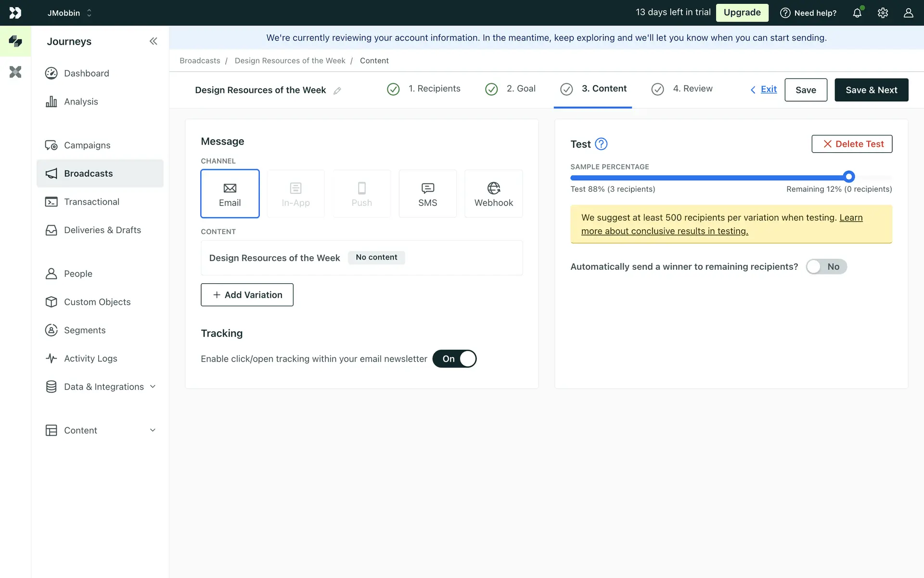Open the JMobbin workspace switcher

[70, 13]
